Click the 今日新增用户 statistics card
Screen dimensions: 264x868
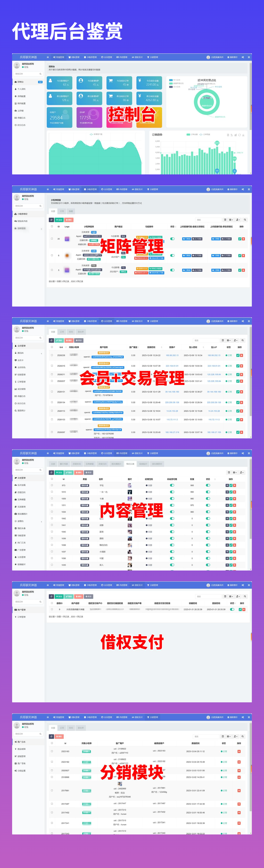60,83
